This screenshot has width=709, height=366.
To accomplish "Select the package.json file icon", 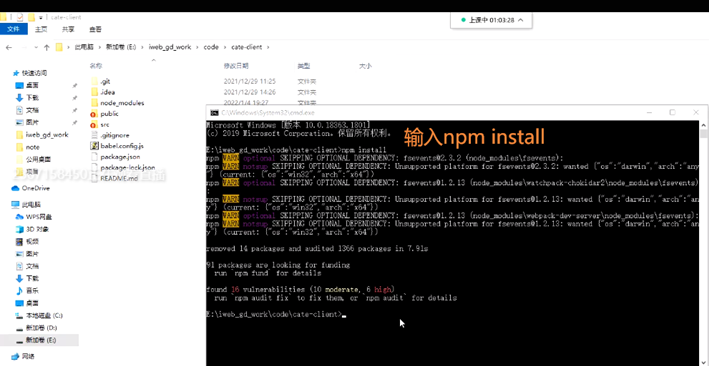I will (94, 157).
